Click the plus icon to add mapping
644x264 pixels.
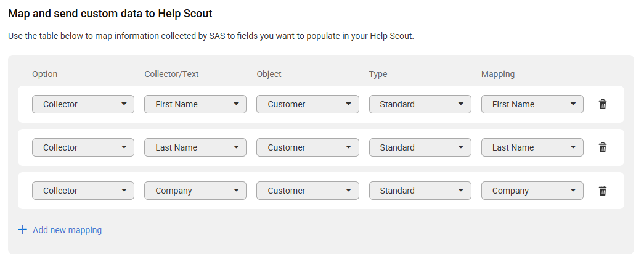click(22, 230)
